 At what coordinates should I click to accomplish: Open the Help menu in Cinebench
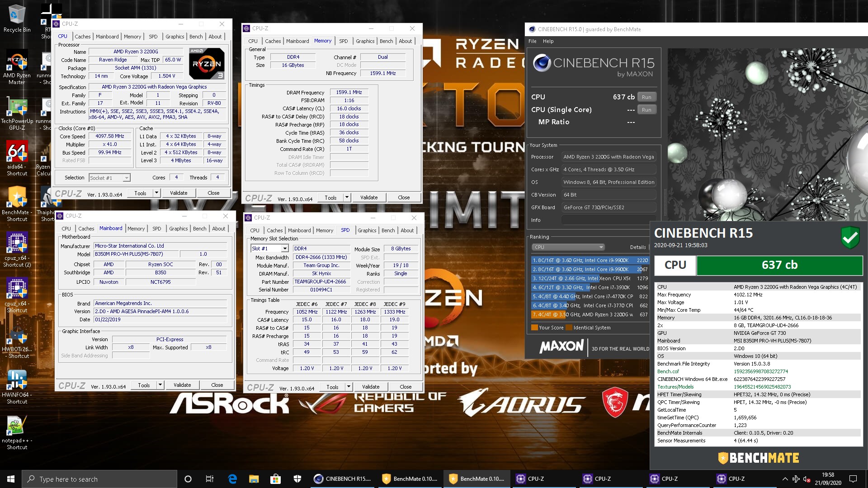pyautogui.click(x=548, y=41)
